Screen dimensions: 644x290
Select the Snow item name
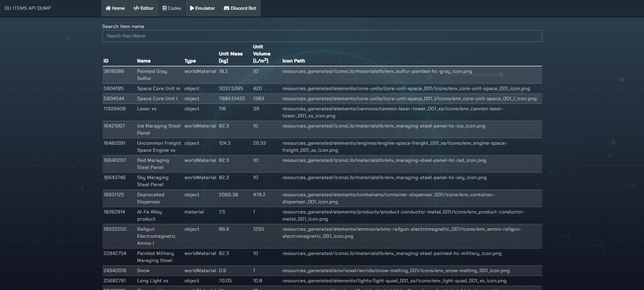[143, 270]
